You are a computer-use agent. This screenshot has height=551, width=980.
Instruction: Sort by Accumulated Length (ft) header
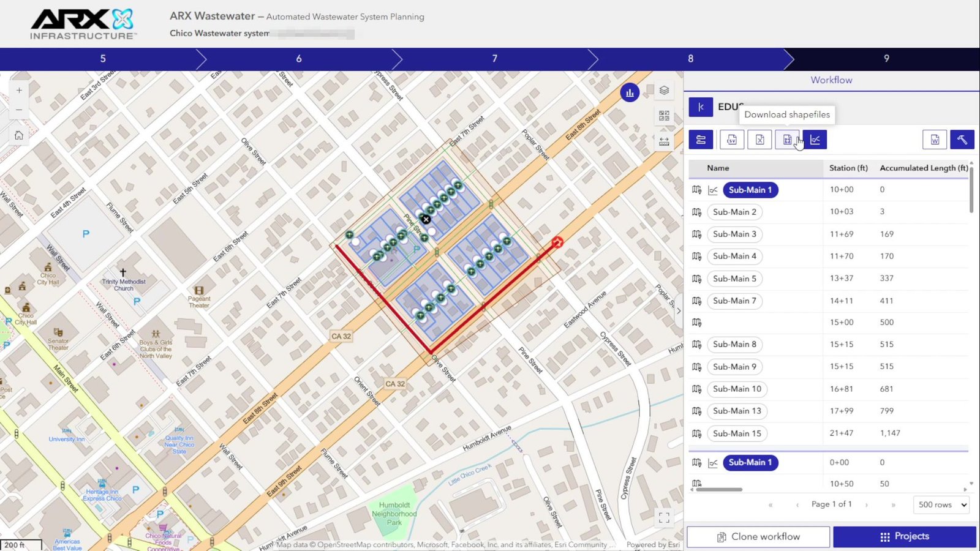(x=924, y=168)
